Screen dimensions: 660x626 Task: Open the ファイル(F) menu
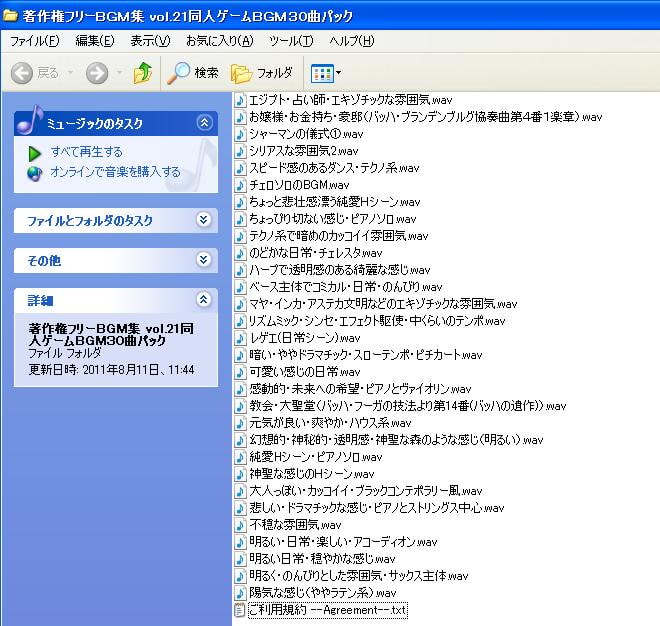[x=34, y=41]
